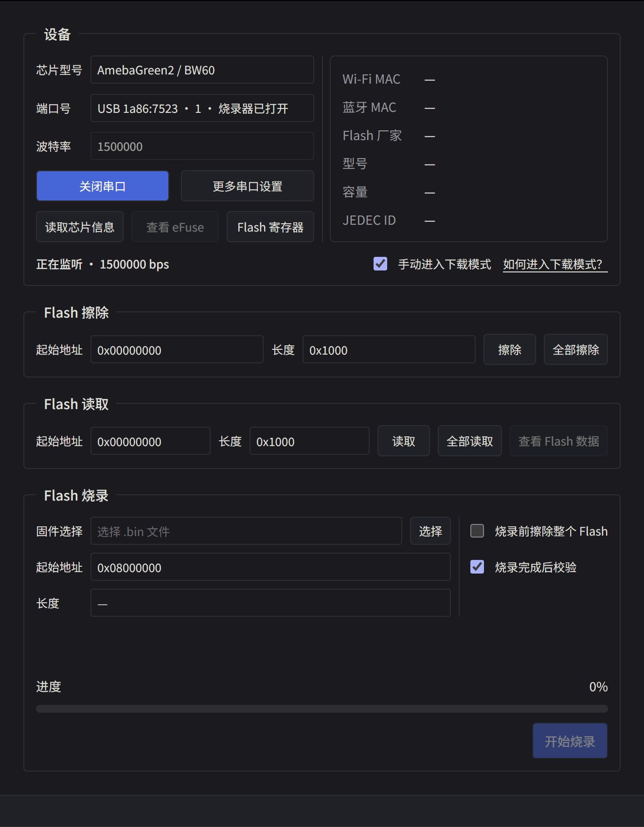Uncheck 烧录完成后校验 checkbox

coord(477,567)
